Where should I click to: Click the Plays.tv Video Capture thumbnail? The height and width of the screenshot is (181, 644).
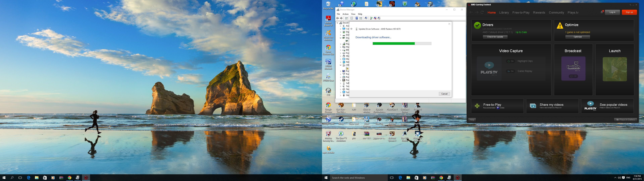click(x=489, y=69)
